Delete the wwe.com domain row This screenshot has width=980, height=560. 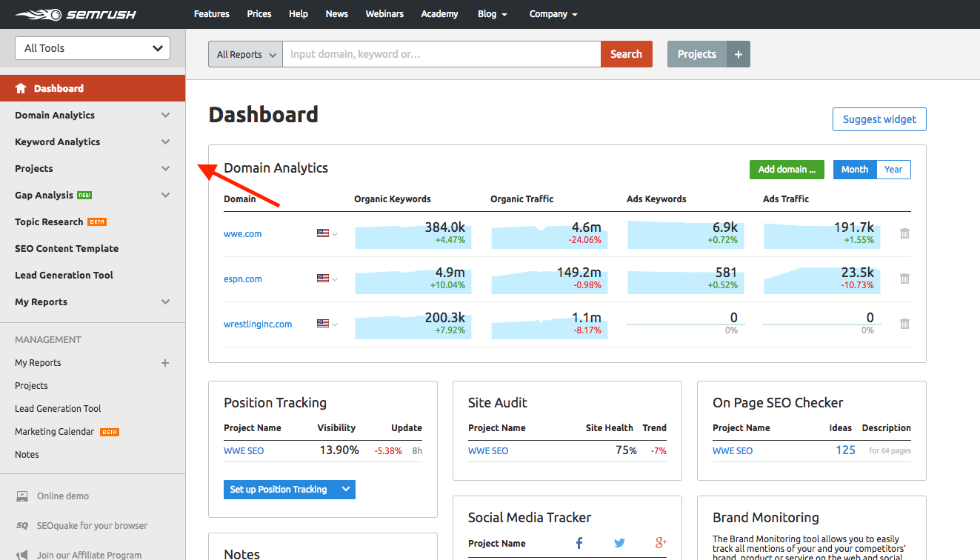(904, 233)
